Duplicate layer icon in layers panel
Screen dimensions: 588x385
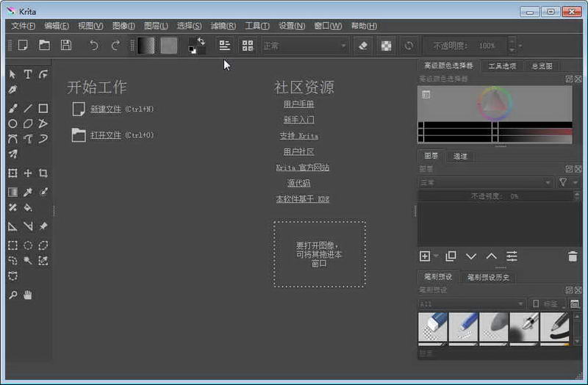pyautogui.click(x=451, y=256)
